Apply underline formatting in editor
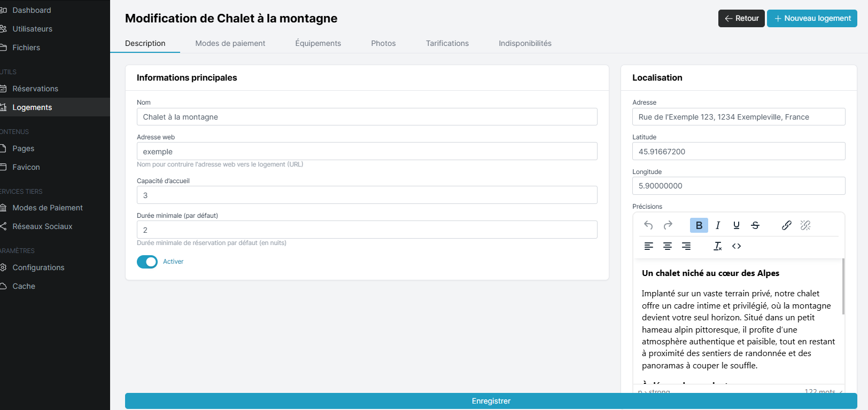Viewport: 868px width, 410px height. click(737, 225)
